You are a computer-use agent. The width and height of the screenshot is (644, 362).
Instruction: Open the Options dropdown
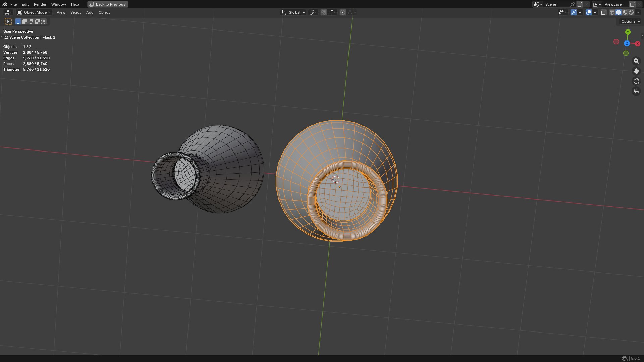[x=630, y=21]
